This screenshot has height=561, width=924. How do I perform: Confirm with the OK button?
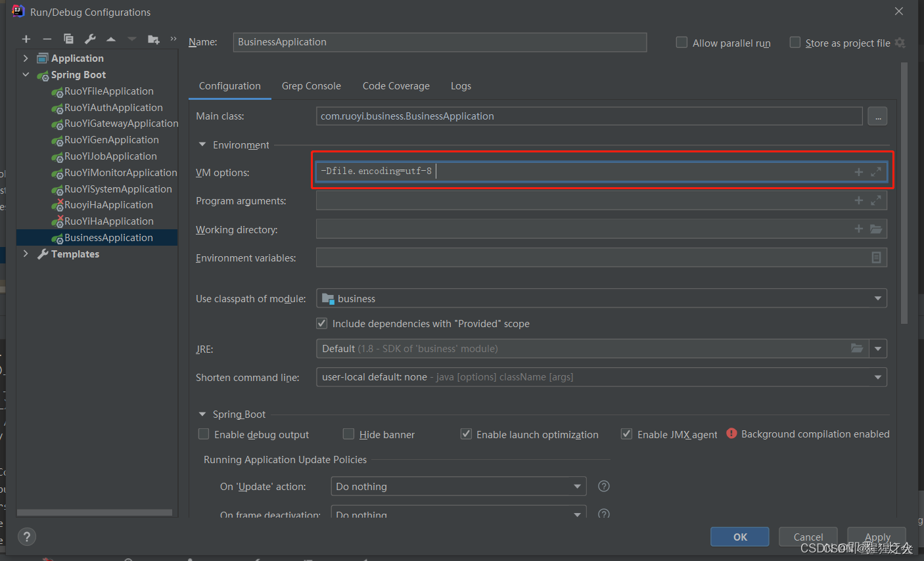tap(740, 537)
